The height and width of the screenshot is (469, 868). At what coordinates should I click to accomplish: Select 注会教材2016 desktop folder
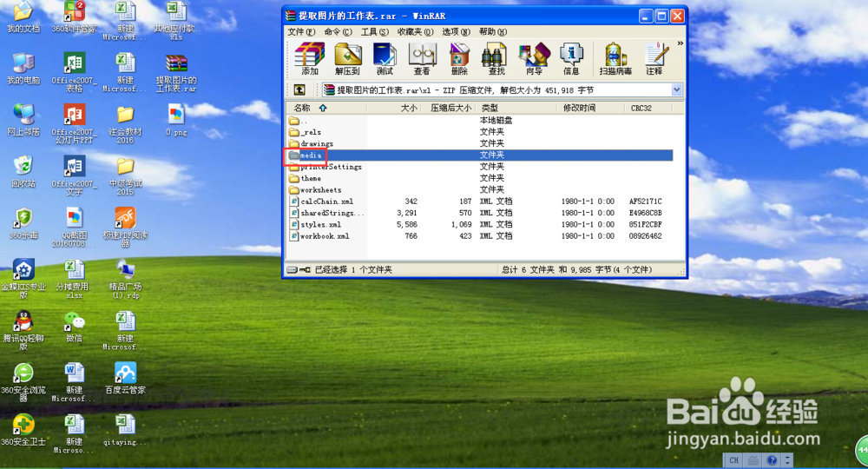[125, 124]
